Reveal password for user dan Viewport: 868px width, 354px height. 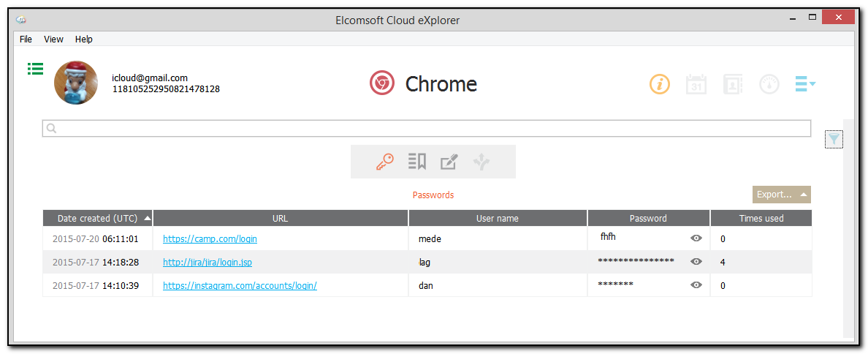696,285
